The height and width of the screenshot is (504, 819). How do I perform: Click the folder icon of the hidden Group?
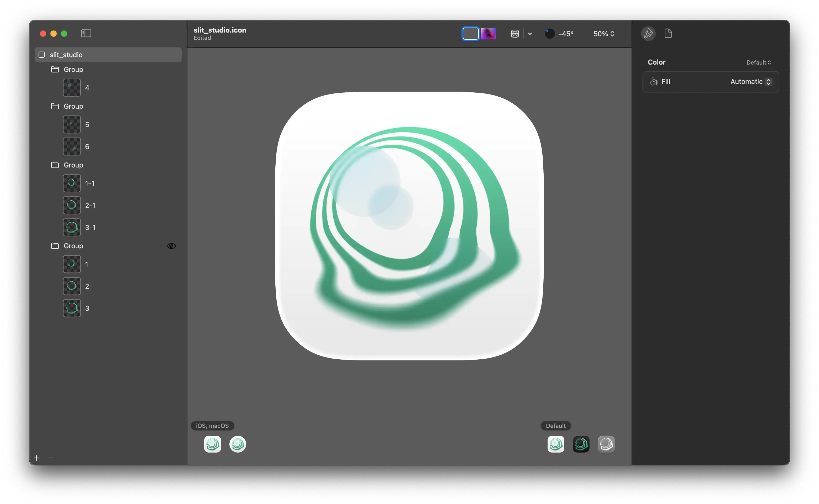(55, 246)
